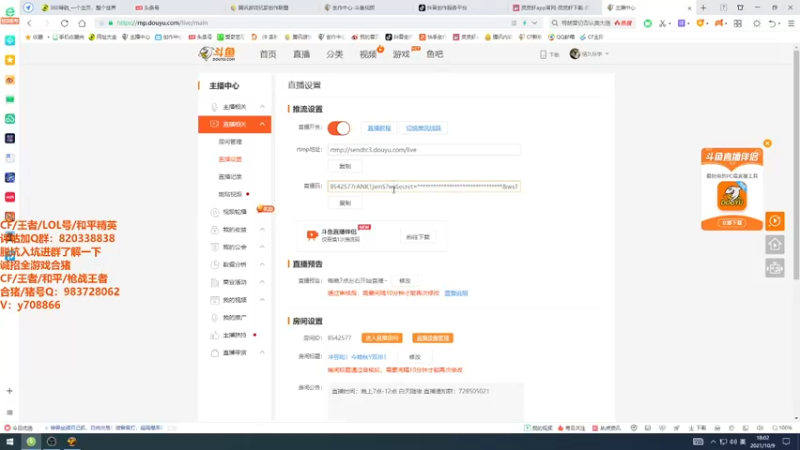Click the rtmp address input field

(423, 150)
